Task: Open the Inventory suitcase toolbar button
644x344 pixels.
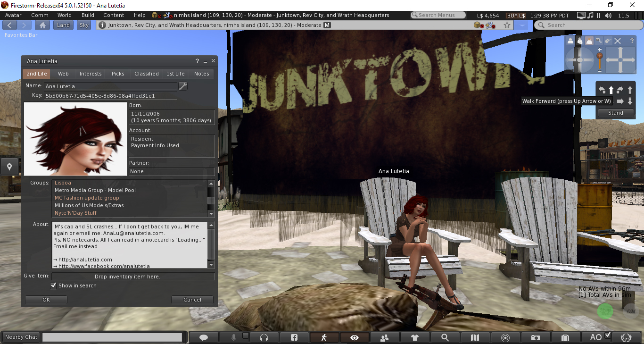Action: pos(565,337)
